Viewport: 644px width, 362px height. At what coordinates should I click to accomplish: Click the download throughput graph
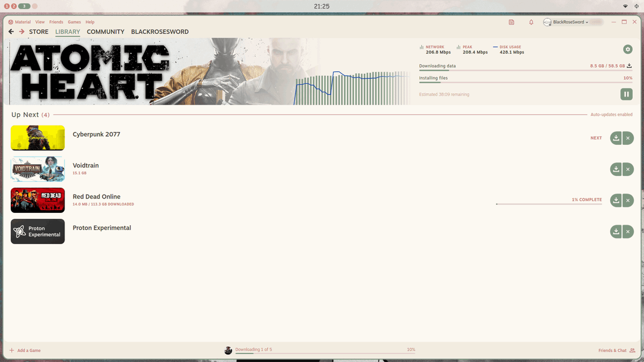point(353,88)
